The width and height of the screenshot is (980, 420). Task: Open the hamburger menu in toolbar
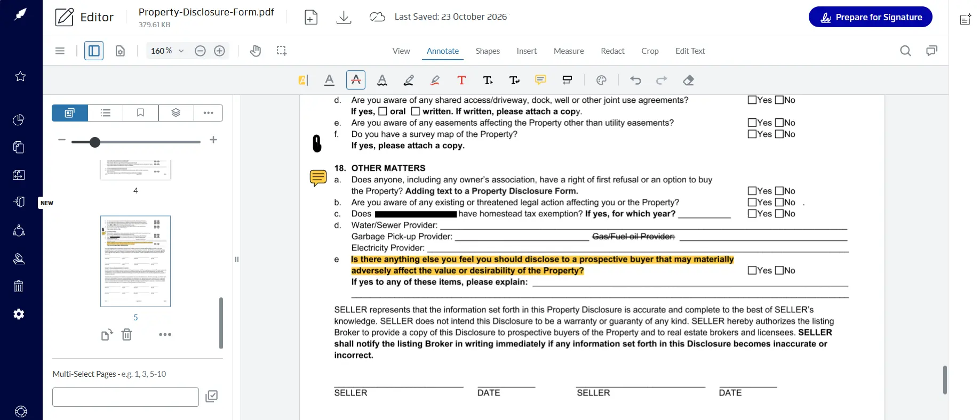60,51
